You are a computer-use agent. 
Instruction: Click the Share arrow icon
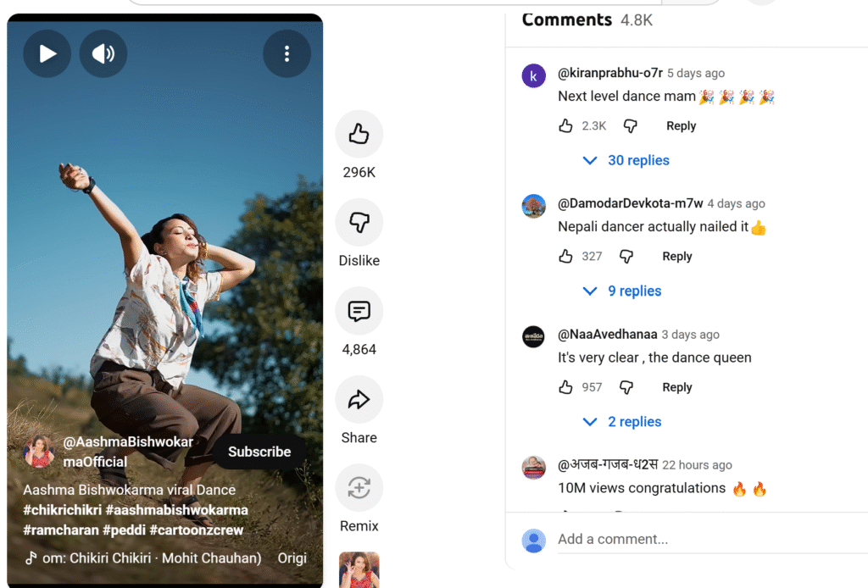point(359,399)
